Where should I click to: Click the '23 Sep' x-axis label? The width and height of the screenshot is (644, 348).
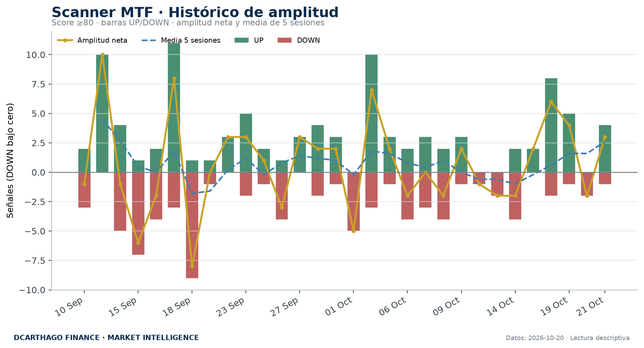pos(231,307)
